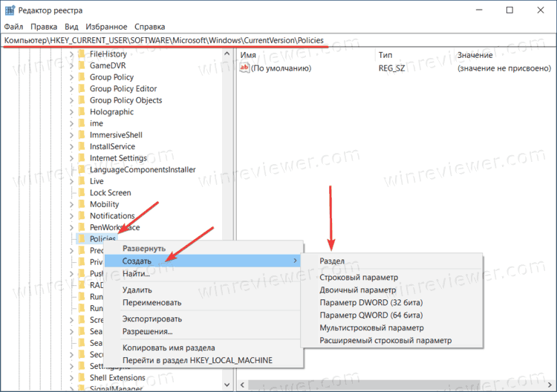The width and height of the screenshot is (557, 392).
Task: Choose Экспортировать in context menu
Action: (x=203, y=318)
